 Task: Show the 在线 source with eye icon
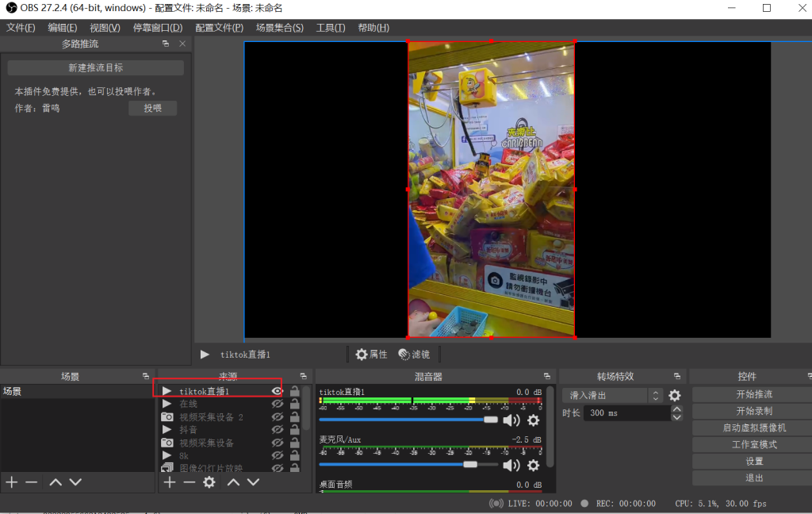pyautogui.click(x=277, y=404)
